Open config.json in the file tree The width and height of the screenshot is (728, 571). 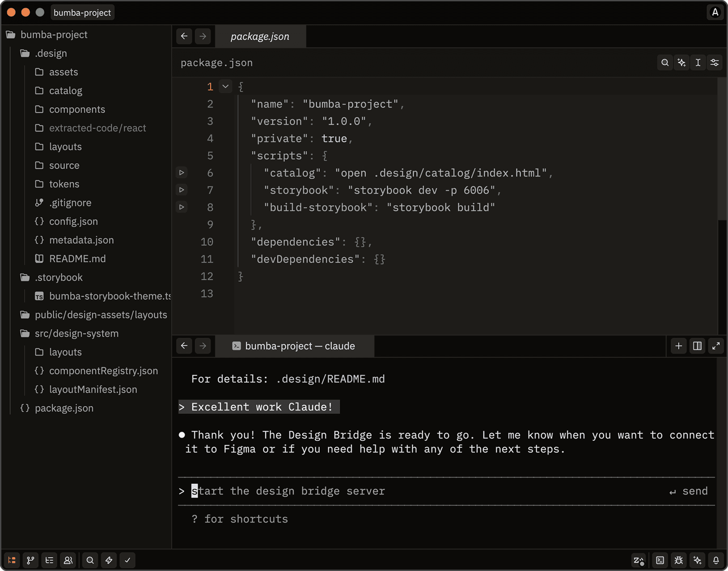(x=66, y=222)
